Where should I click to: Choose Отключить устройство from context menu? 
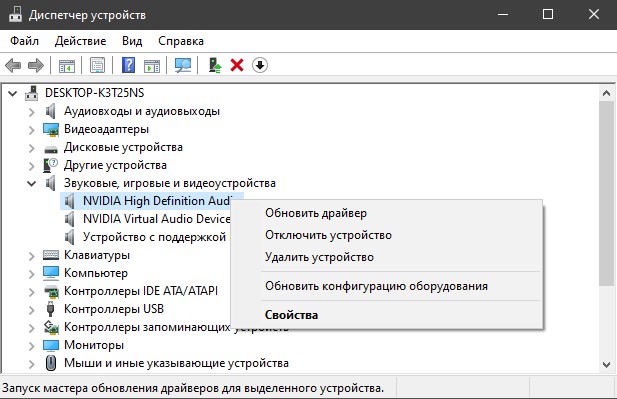point(387,235)
